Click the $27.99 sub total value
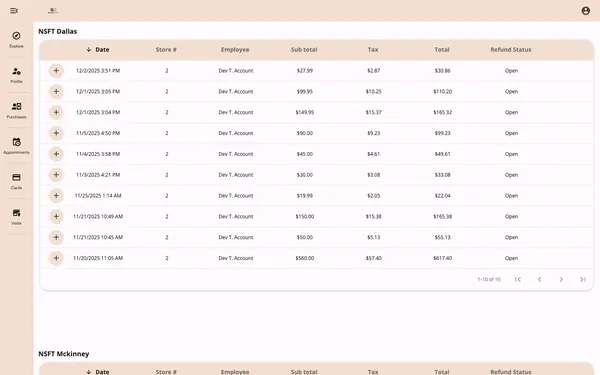The image size is (600, 375). (x=305, y=70)
